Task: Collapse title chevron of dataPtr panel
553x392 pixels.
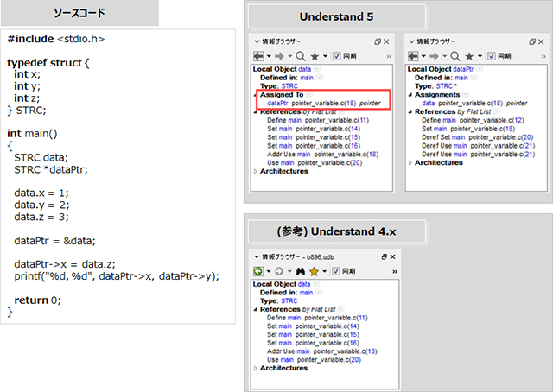Action: [x=411, y=41]
